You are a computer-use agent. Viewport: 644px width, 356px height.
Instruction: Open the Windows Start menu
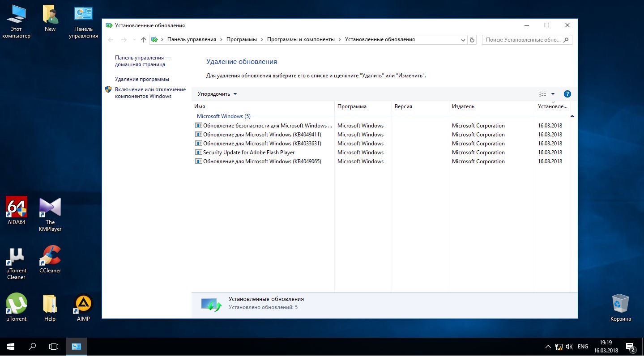(11, 347)
